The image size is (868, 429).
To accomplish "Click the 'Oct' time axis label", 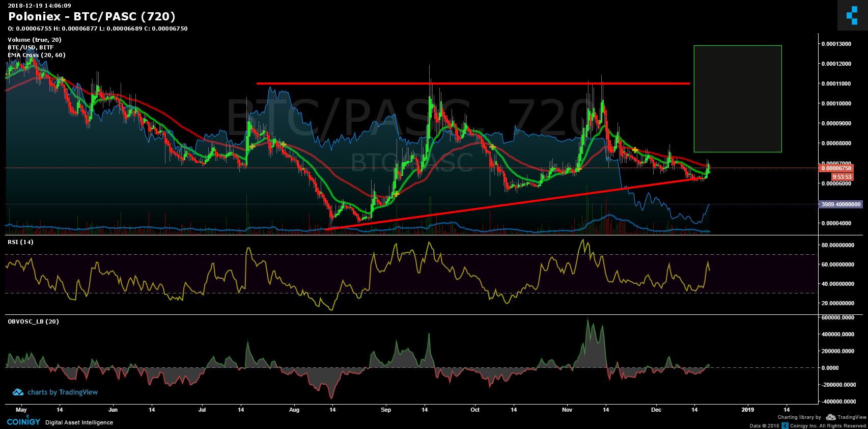I will 475,410.
